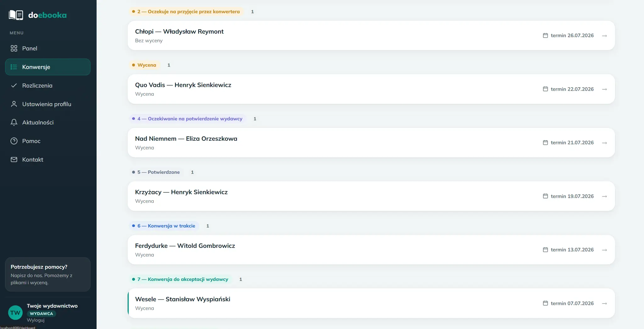
Task: Open the Potrzebujesz pomocy help box
Action: click(x=48, y=274)
